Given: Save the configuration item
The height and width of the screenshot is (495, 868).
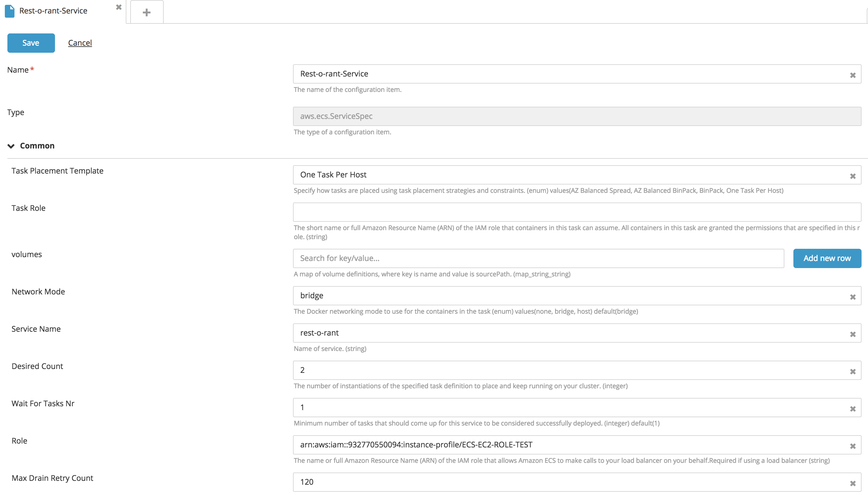Looking at the screenshot, I should click(x=31, y=43).
